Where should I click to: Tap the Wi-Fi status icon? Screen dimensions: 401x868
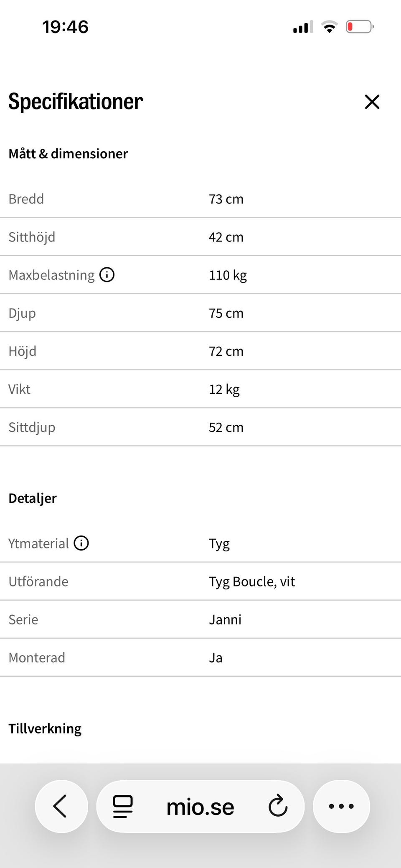[329, 27]
